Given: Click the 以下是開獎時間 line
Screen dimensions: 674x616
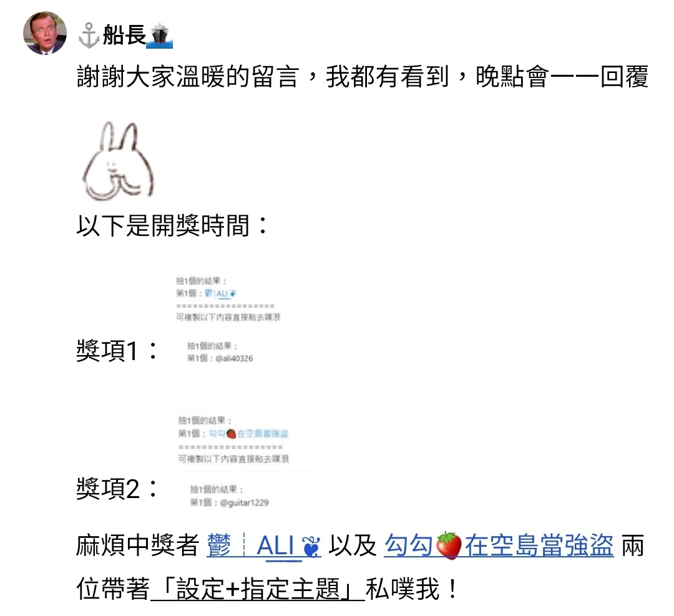Looking at the screenshot, I should click(x=173, y=225).
